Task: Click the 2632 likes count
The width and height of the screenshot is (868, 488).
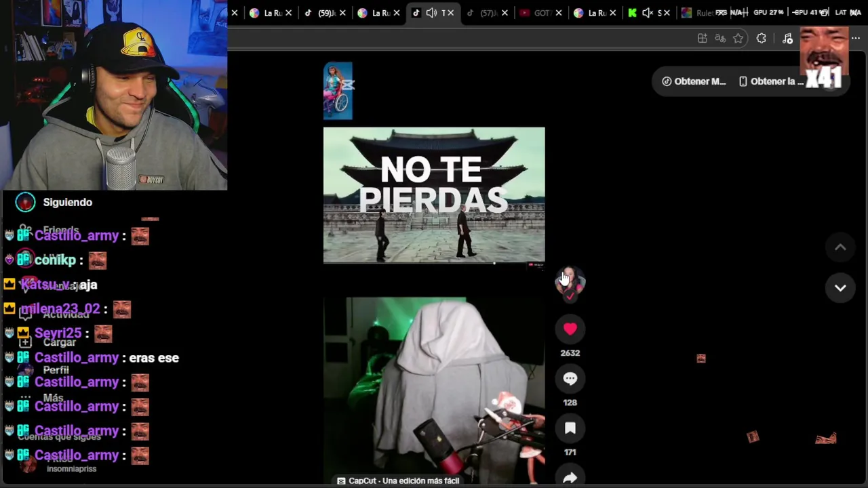Action: [x=570, y=353]
